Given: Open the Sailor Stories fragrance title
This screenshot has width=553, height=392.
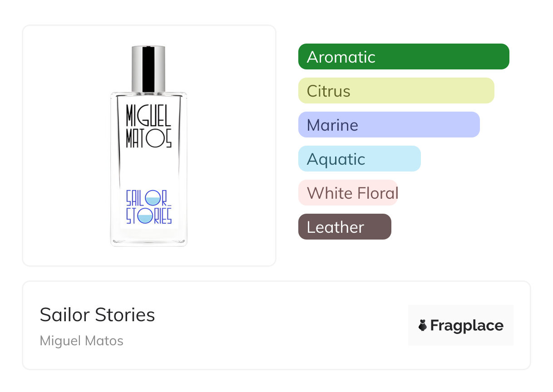Looking at the screenshot, I should tap(98, 315).
